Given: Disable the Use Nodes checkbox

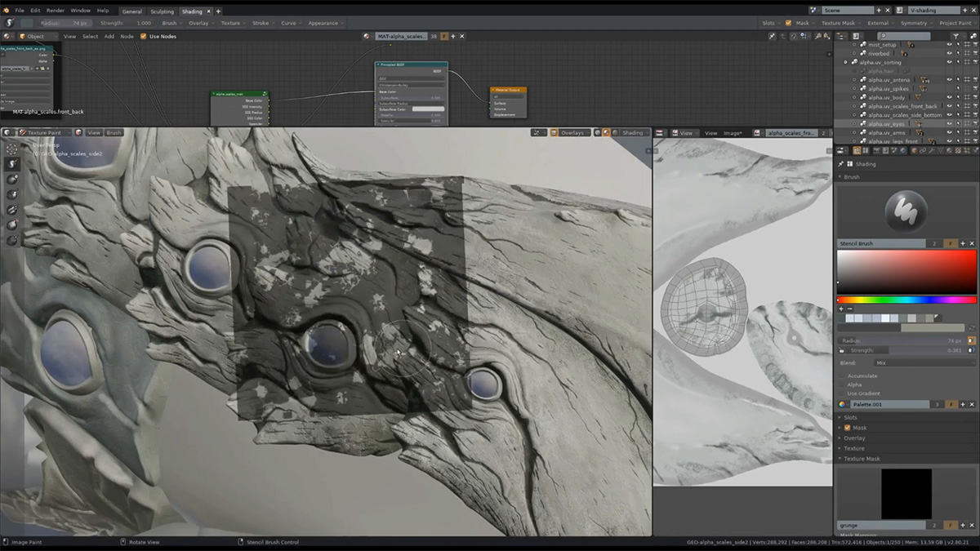Looking at the screenshot, I should click(144, 37).
